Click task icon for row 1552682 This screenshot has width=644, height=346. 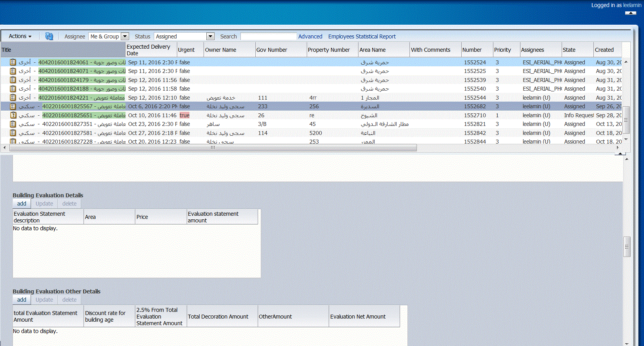click(13, 106)
